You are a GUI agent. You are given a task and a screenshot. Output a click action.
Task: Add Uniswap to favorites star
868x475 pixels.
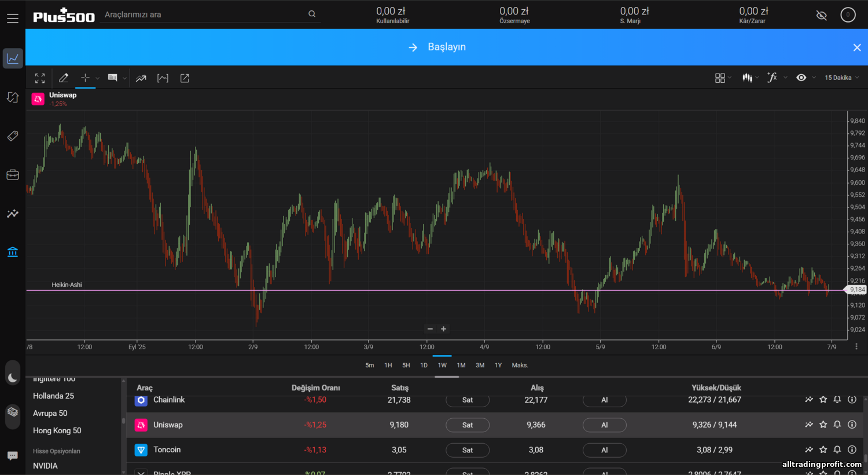point(823,425)
